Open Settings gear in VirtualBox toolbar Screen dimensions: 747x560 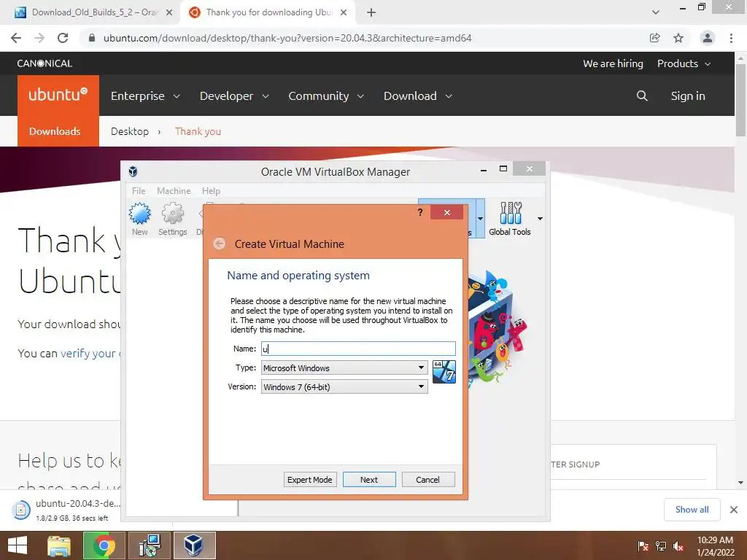[x=172, y=219]
